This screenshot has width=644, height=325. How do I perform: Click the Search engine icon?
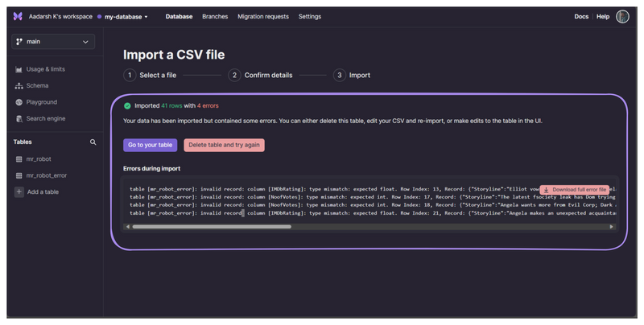(19, 118)
